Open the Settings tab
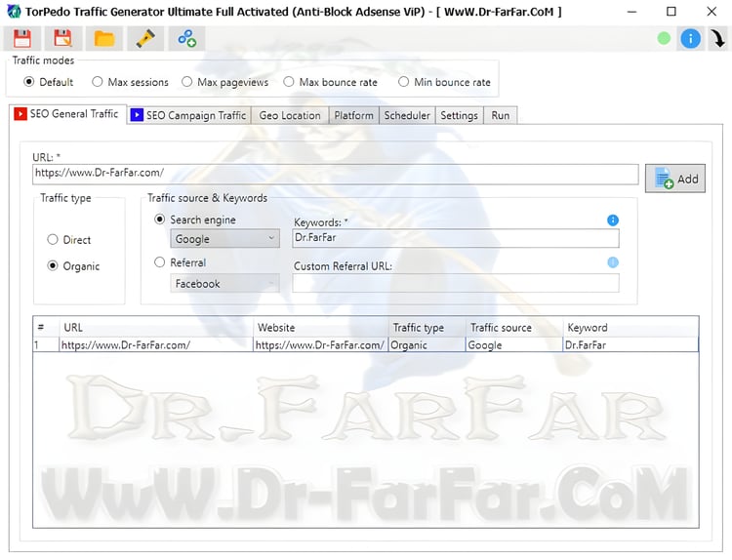732x560 pixels. [459, 115]
